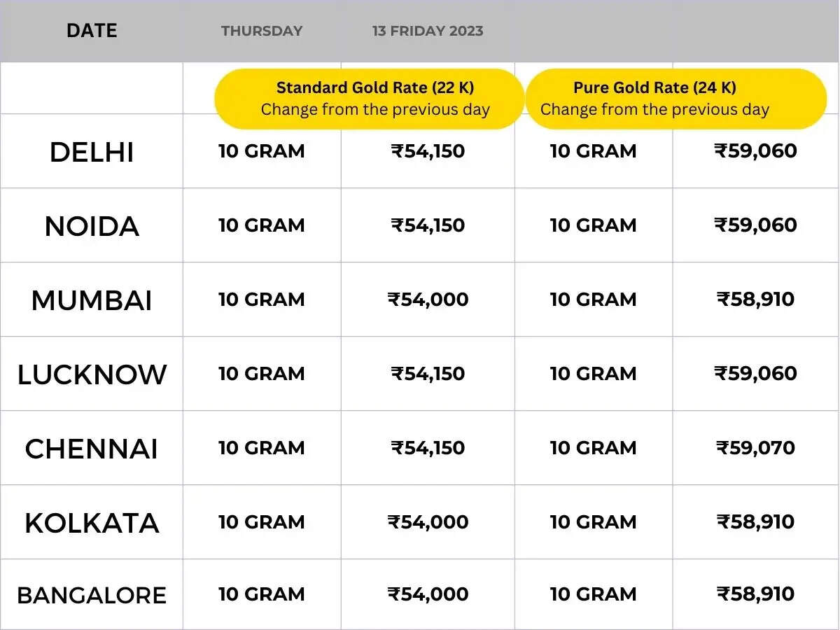The image size is (840, 630).
Task: Click the Pure Gold Rate (24 K) yellow badge
Action: point(675,99)
